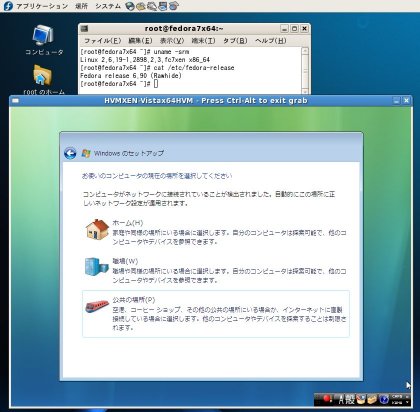
Task: Open the terminal ファイル(F) menu
Action: pyautogui.click(x=102, y=41)
